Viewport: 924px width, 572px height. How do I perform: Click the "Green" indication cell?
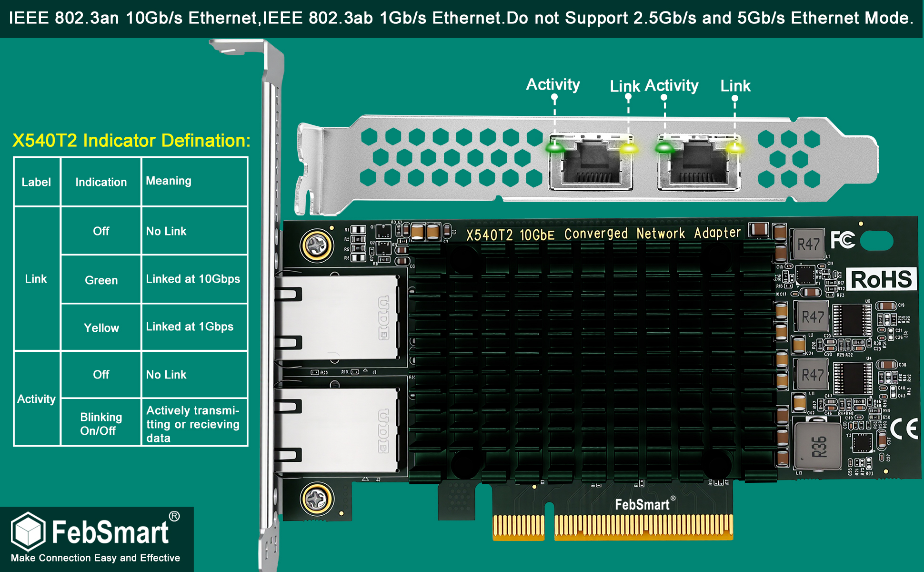(x=101, y=280)
